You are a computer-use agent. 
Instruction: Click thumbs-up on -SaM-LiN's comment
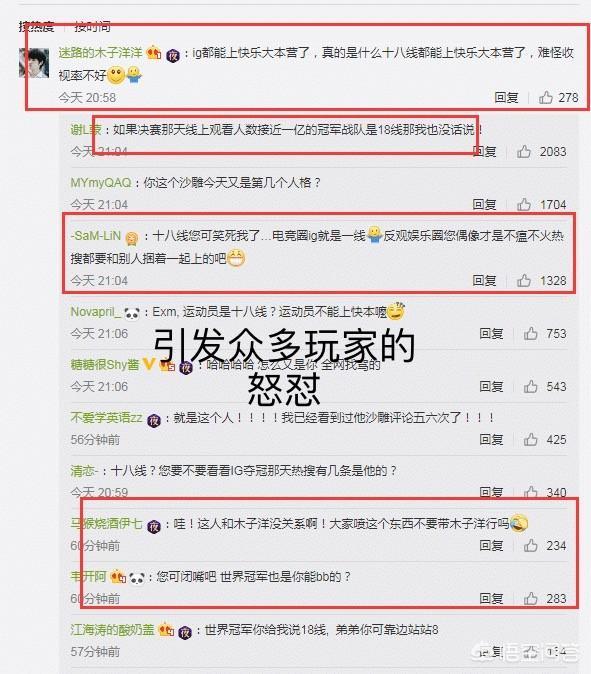(x=524, y=280)
